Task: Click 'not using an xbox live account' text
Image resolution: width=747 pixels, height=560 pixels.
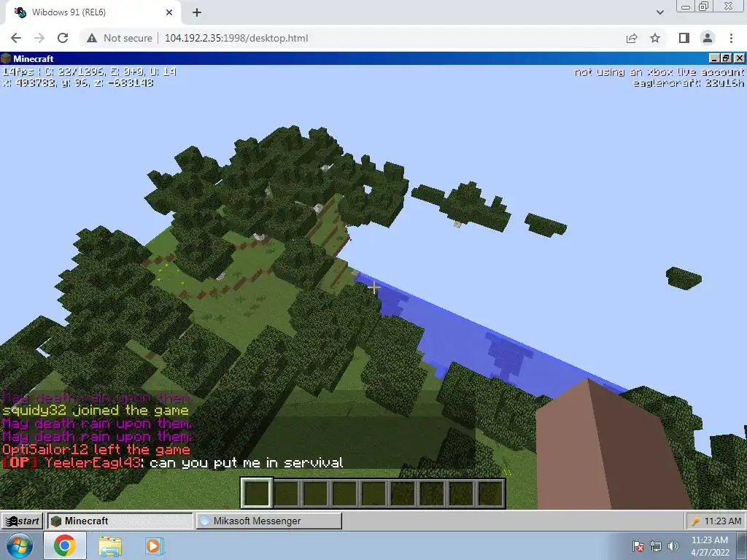Action: [659, 72]
